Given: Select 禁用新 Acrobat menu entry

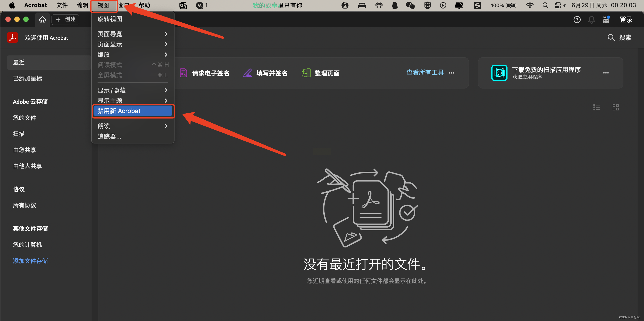Looking at the screenshot, I should (x=133, y=111).
